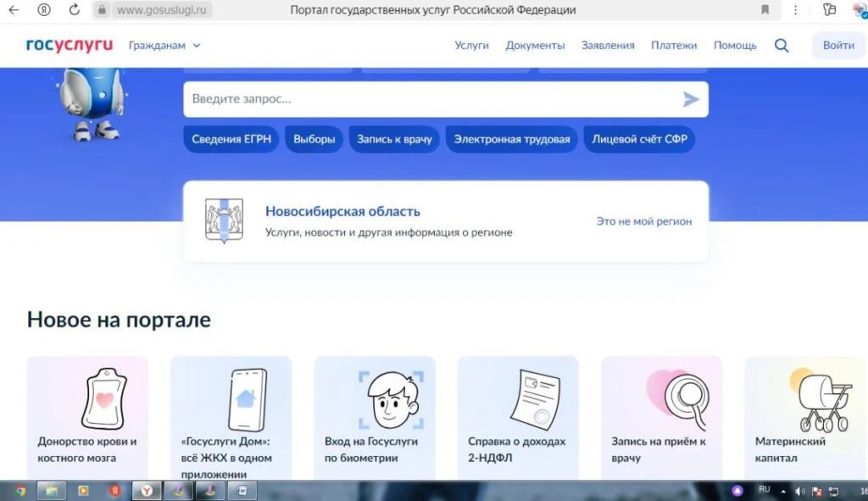Click the Войти login button
This screenshot has width=868, height=501.
click(x=838, y=46)
